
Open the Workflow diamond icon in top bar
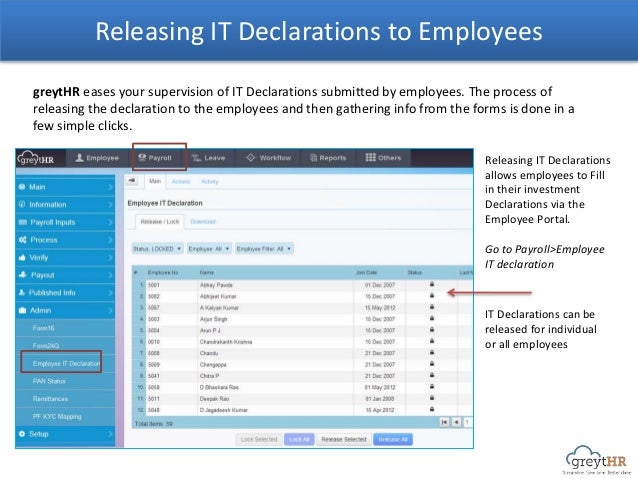(251, 157)
